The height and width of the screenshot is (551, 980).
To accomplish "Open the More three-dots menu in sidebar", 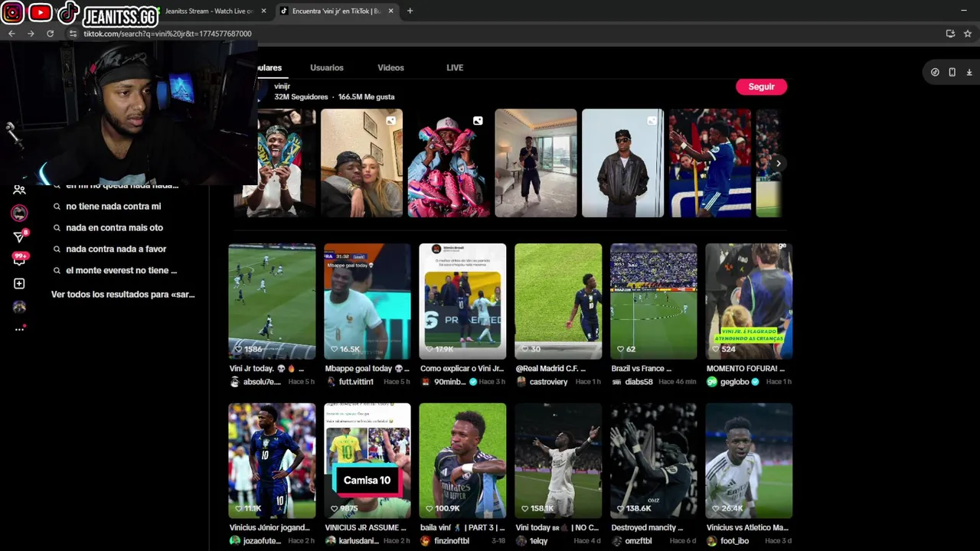I will point(19,329).
